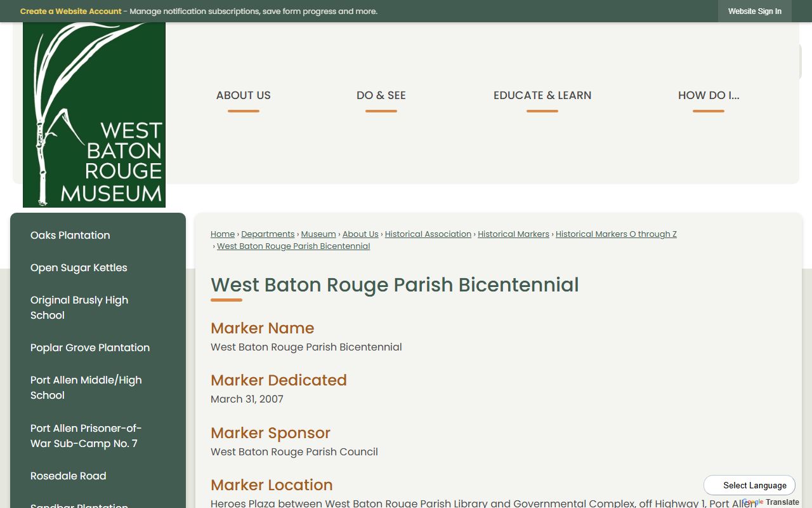
Task: Open the About Us breadcrumb link
Action: coord(360,234)
